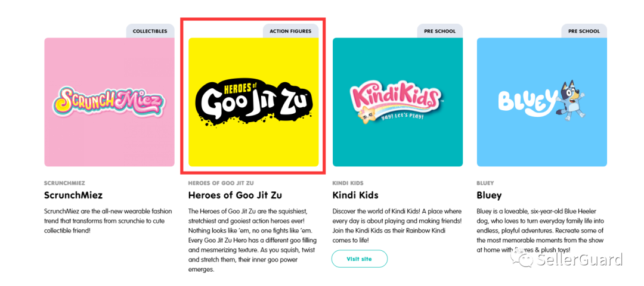
Task: Click the Visit site button
Action: point(360,259)
